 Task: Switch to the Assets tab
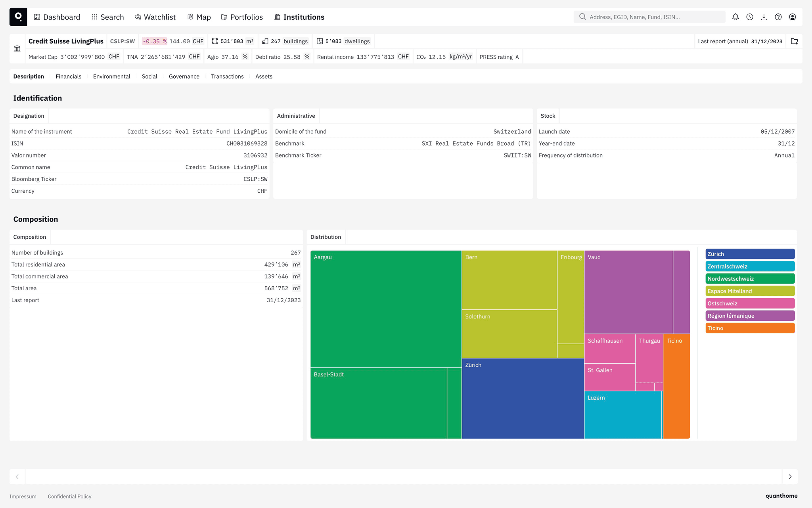coord(264,77)
